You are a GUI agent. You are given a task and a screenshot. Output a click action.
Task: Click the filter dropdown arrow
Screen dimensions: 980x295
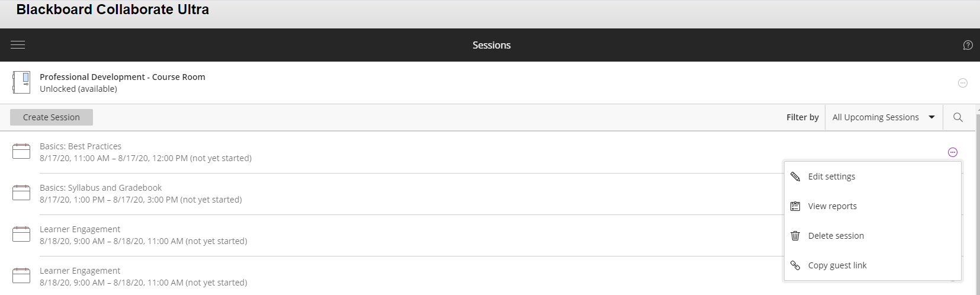tap(931, 117)
